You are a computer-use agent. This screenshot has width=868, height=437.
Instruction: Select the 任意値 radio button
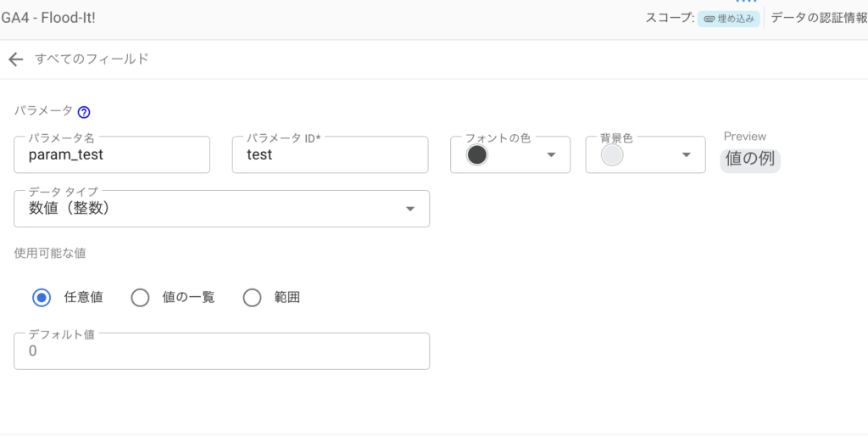tap(42, 298)
